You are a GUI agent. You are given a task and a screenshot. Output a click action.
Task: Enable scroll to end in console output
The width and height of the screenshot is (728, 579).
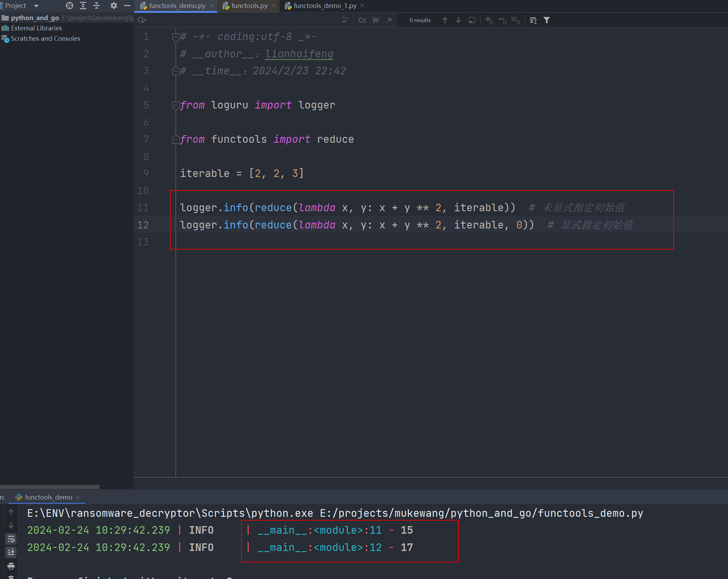(11, 552)
